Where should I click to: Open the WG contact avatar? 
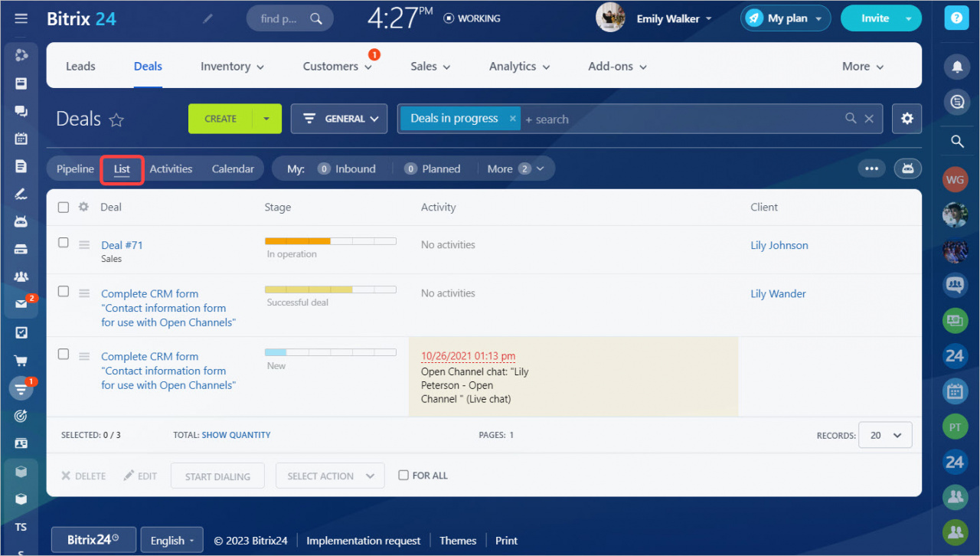coord(955,180)
